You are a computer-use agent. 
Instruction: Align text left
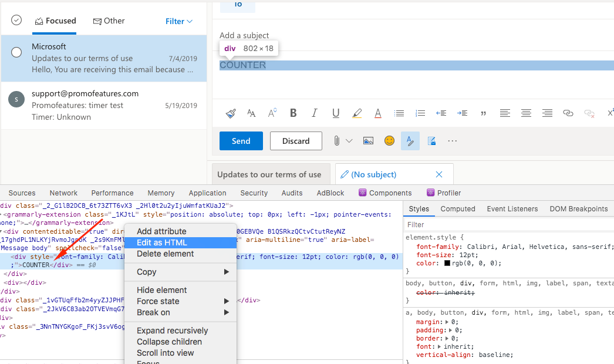(x=505, y=113)
